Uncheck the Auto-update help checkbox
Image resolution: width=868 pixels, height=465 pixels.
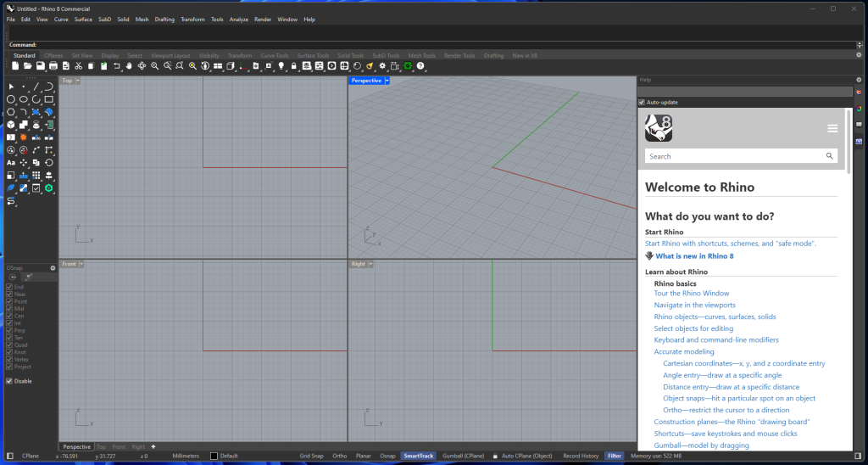tap(642, 102)
